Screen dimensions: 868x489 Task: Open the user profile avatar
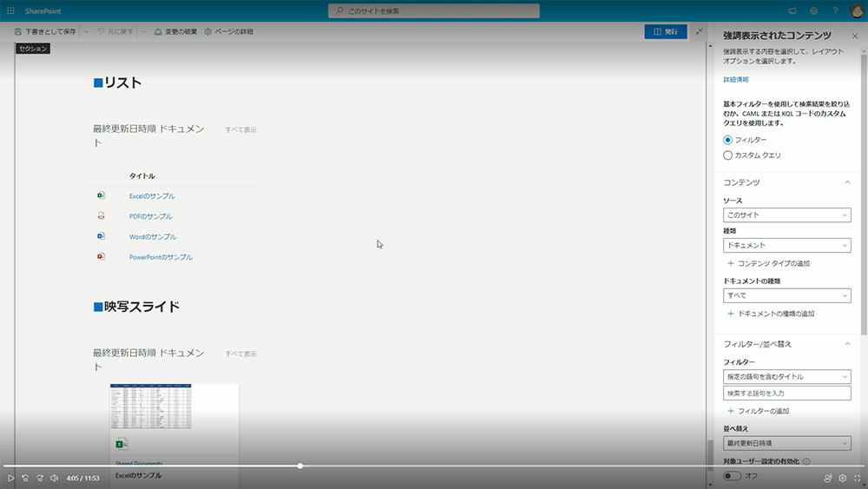click(x=857, y=10)
